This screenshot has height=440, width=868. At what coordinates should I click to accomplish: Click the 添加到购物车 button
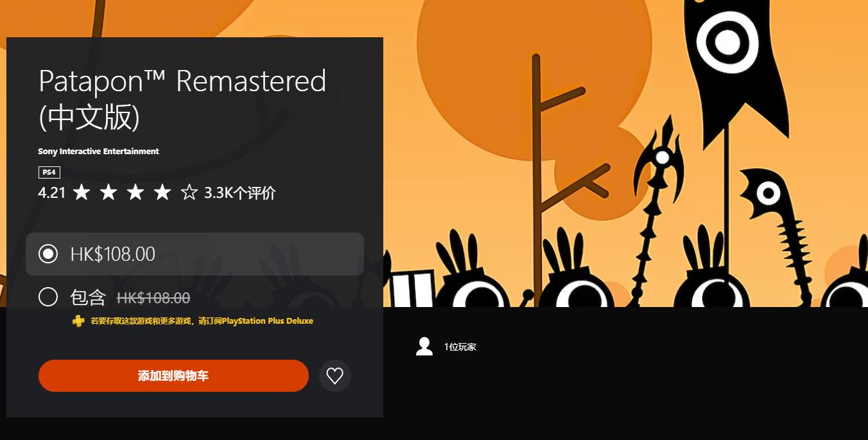pos(173,376)
